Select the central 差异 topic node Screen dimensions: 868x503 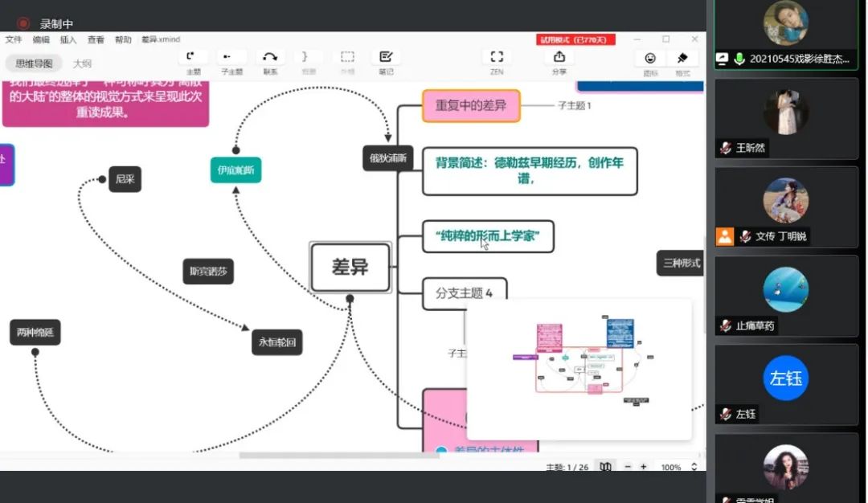point(350,268)
